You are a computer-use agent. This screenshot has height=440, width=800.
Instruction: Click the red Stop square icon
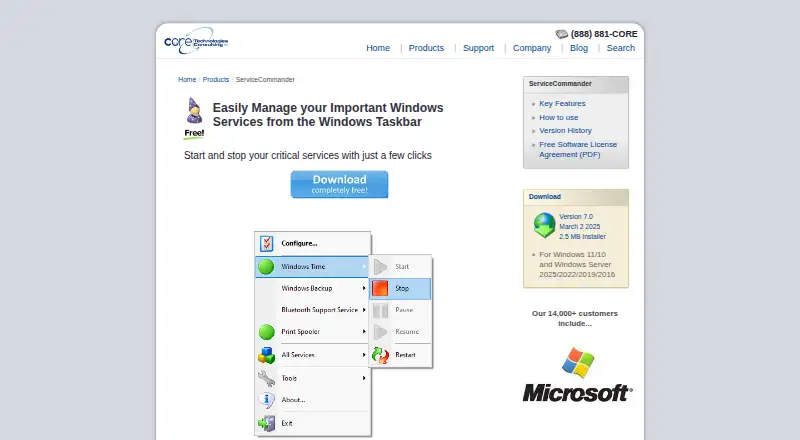click(x=380, y=288)
